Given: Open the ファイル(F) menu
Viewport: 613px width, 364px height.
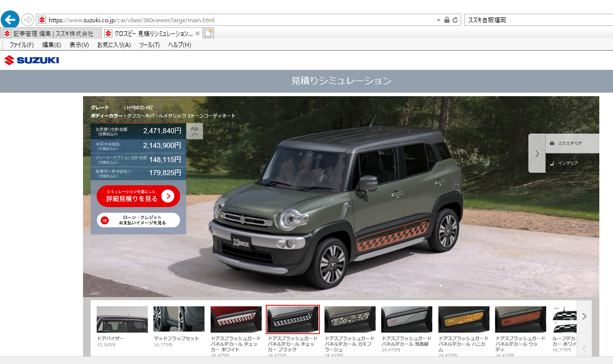Looking at the screenshot, I should click(x=21, y=45).
